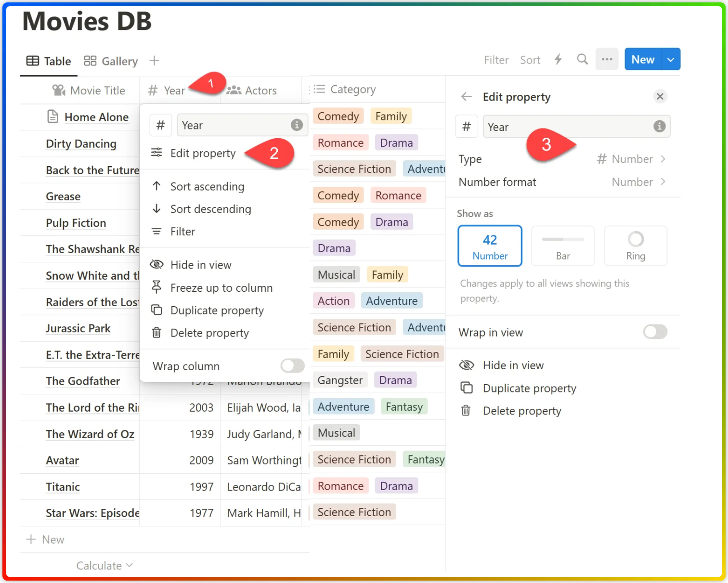Click the Filter option in the toolbar

496,59
